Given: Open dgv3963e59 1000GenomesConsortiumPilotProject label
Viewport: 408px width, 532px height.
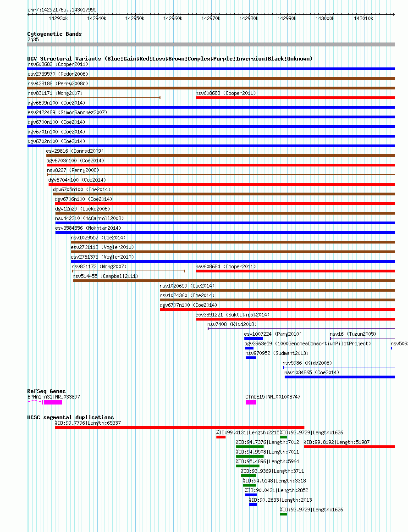Looking at the screenshot, I should point(308,344).
